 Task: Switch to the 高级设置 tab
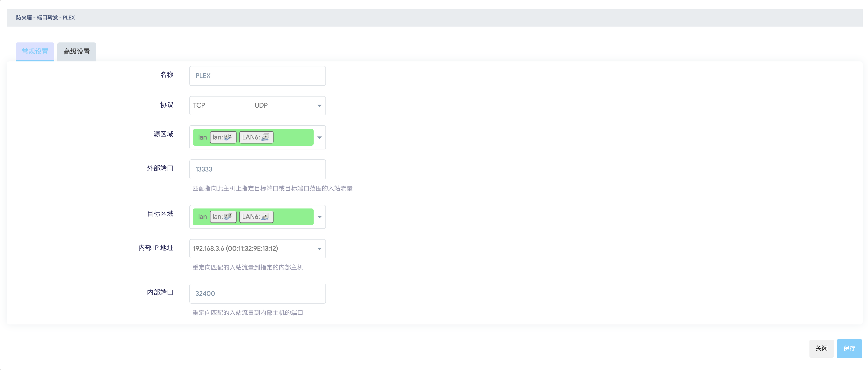(x=77, y=51)
